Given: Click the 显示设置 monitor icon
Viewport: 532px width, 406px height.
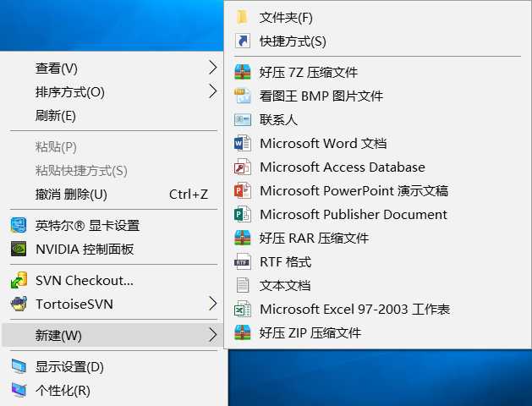Looking at the screenshot, I should click(x=19, y=366).
